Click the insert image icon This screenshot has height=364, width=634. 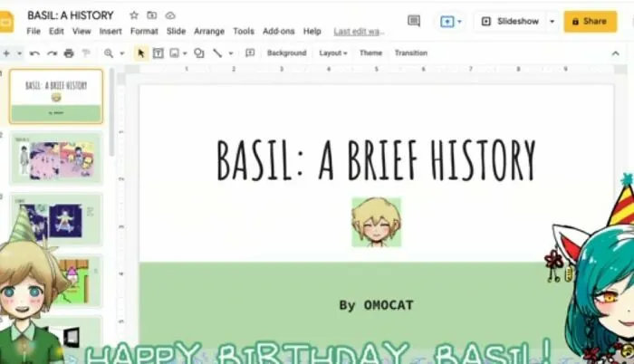[174, 53]
